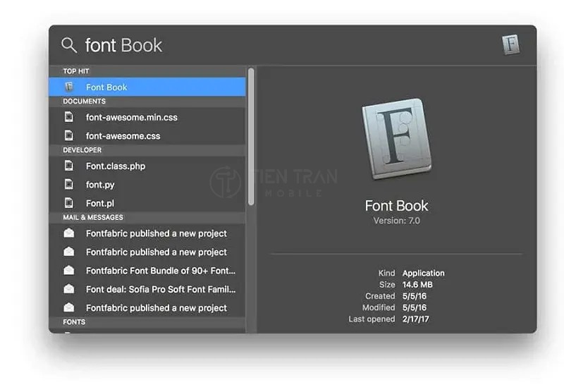The width and height of the screenshot is (564, 392).
Task: Click the Font Book app icon in Top Hit
Action: 69,87
